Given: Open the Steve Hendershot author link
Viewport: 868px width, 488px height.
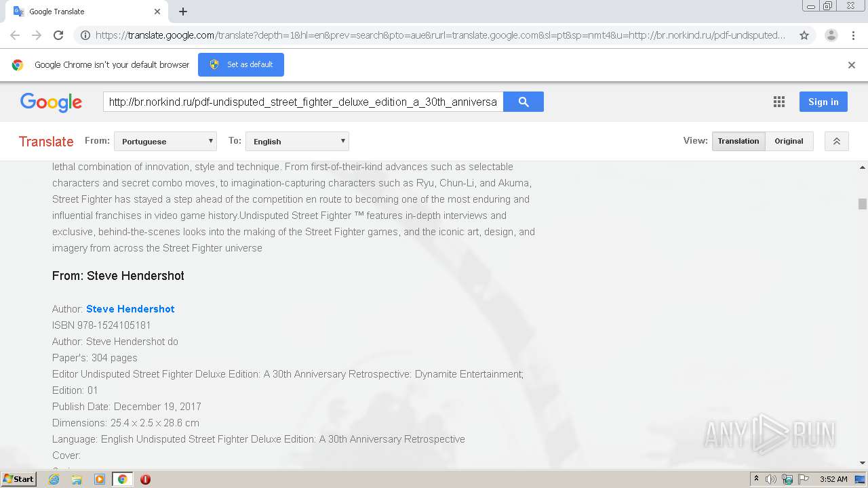Looking at the screenshot, I should pos(130,308).
